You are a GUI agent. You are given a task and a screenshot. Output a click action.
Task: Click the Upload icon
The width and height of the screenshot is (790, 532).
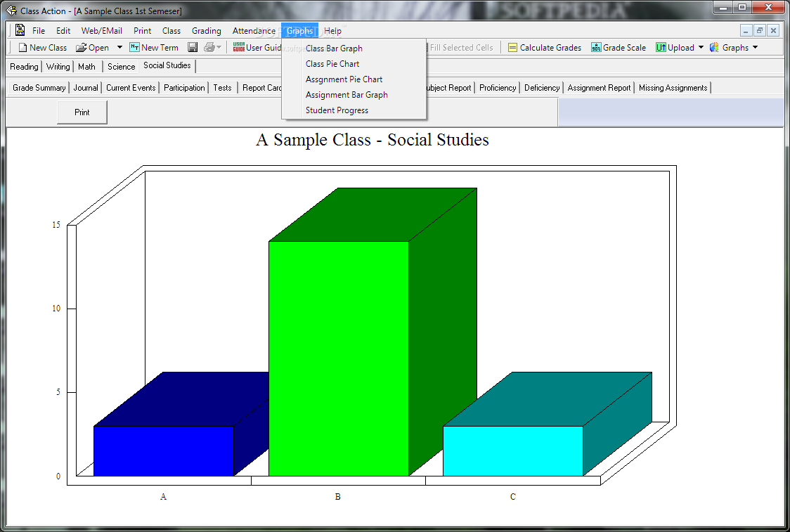[x=661, y=47]
